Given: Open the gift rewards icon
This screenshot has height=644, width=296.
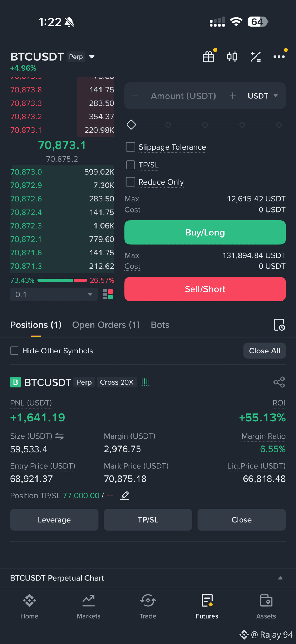Looking at the screenshot, I should (208, 57).
